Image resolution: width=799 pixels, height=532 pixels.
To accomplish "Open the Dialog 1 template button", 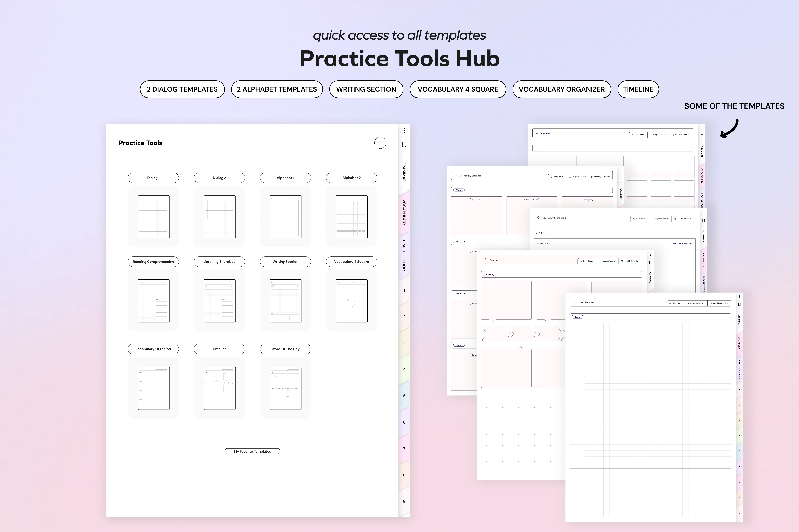I will [153, 178].
